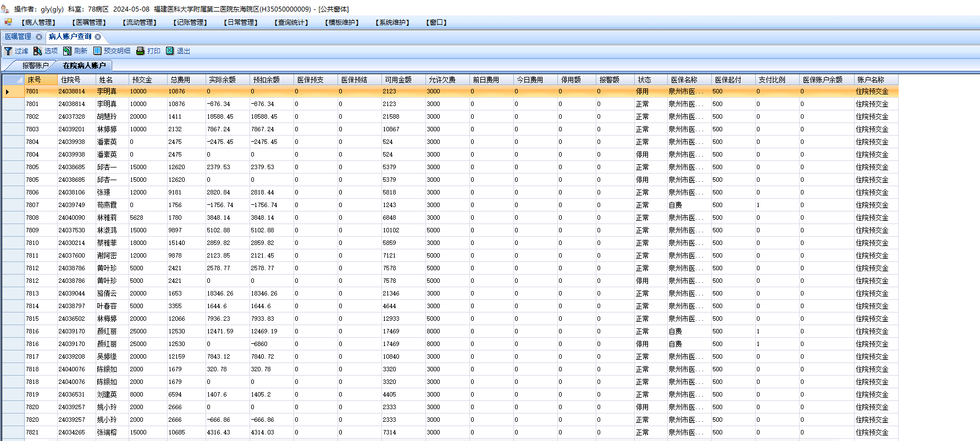Open the 【医嘱管理】 menu

tap(89, 23)
